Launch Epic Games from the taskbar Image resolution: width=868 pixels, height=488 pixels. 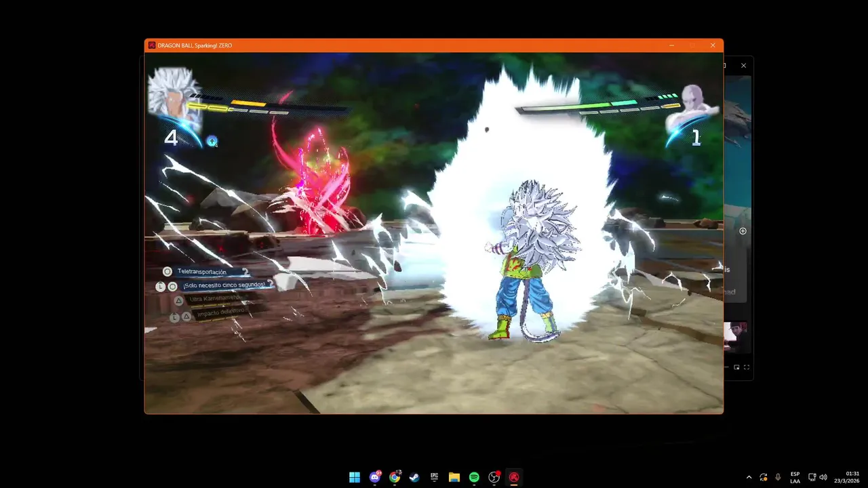(x=434, y=477)
